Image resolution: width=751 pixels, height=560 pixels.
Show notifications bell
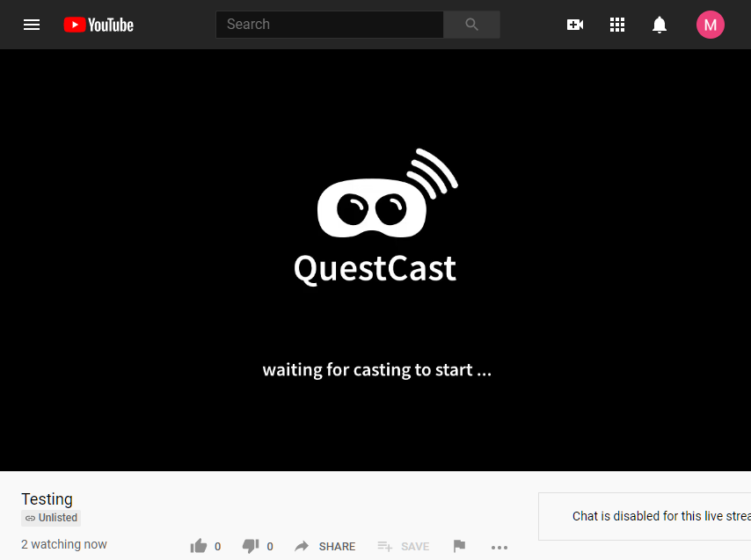[660, 25]
